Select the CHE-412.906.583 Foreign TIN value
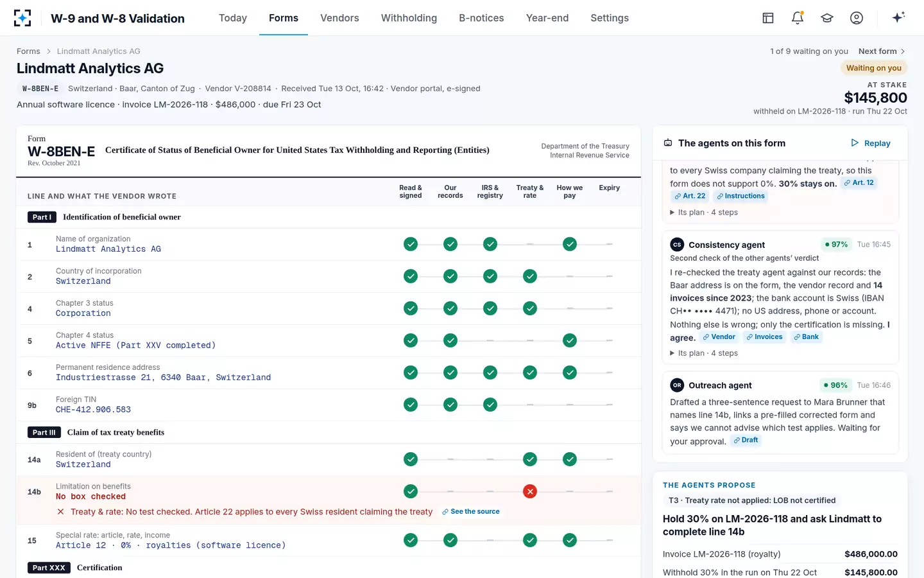Viewport: 924px width, 578px height. click(x=93, y=410)
